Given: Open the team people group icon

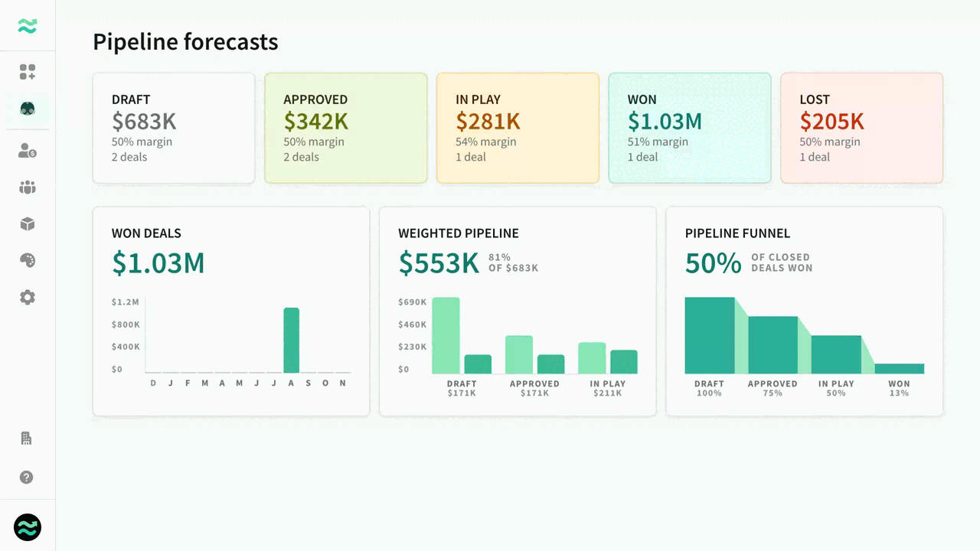Looking at the screenshot, I should [28, 187].
